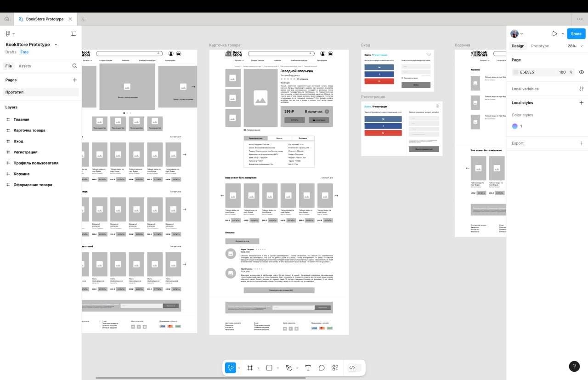Expand the avatar dropdown chevron
The image size is (588, 380).
[x=522, y=34]
